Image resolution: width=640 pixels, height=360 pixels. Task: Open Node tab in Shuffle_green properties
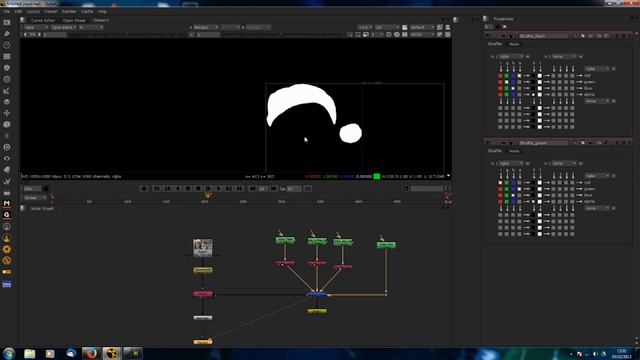[x=514, y=151]
